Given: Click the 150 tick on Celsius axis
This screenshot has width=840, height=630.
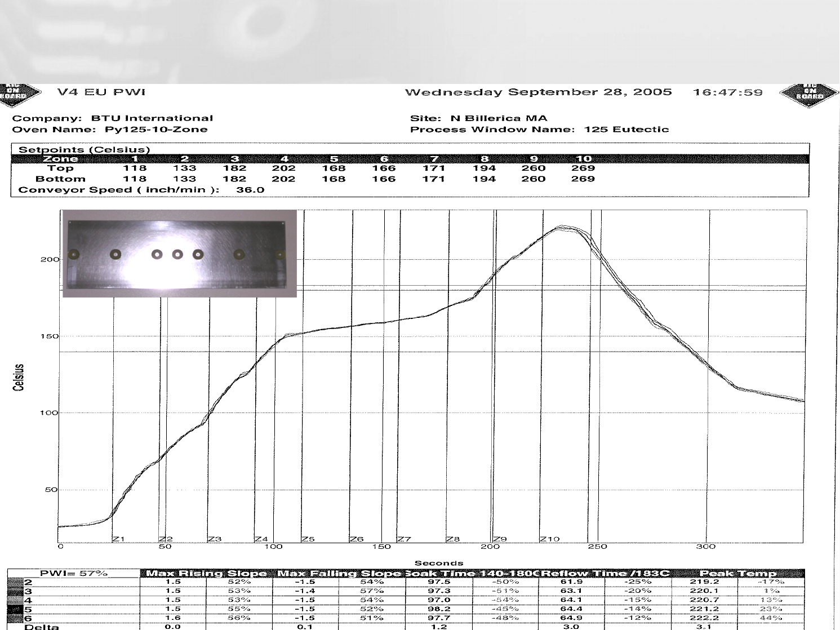Looking at the screenshot, I should click(49, 336).
